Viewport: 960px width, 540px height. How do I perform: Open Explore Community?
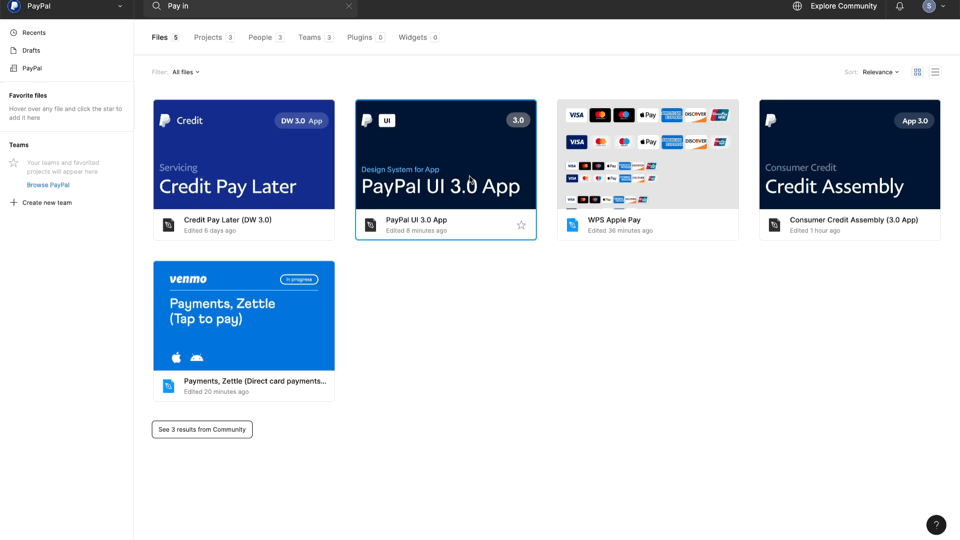tap(843, 6)
